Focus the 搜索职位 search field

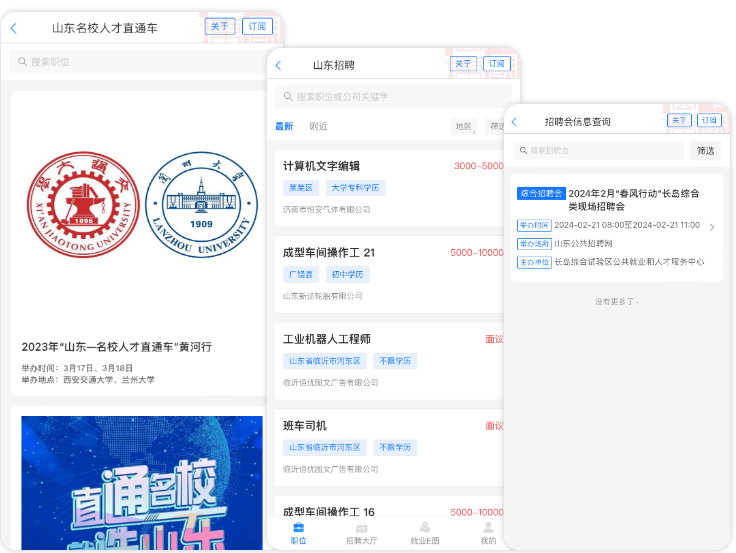(x=138, y=61)
